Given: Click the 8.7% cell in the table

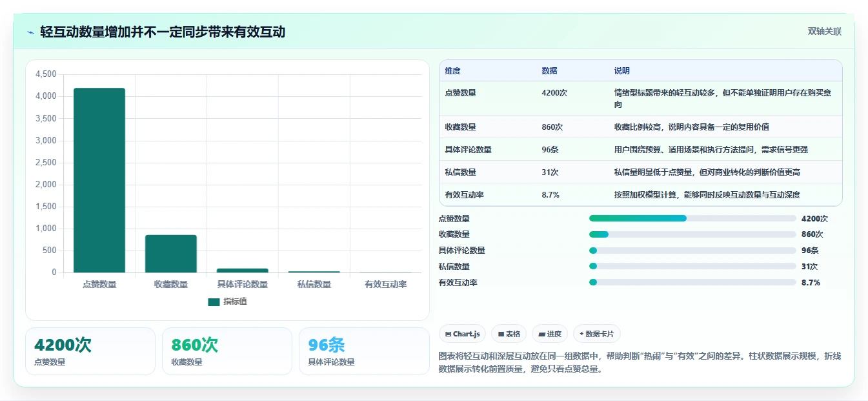Looking at the screenshot, I should tap(550, 195).
